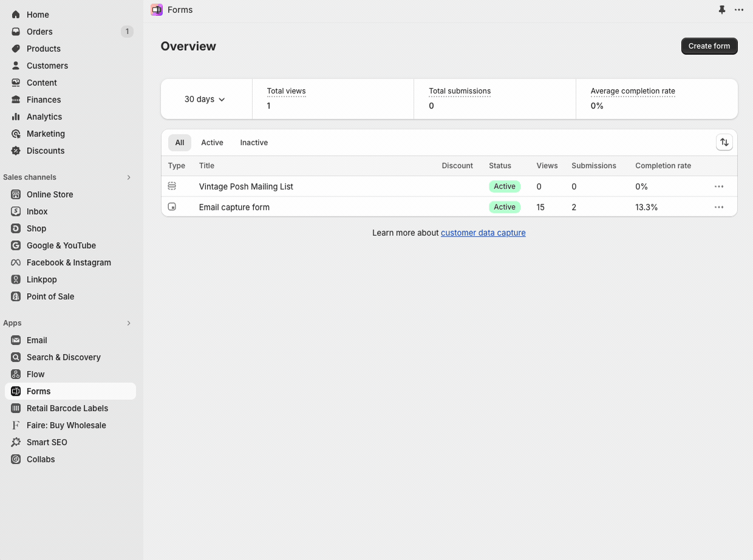Image resolution: width=753 pixels, height=560 pixels.
Task: Open the sort order icon above the forms list
Action: point(724,142)
